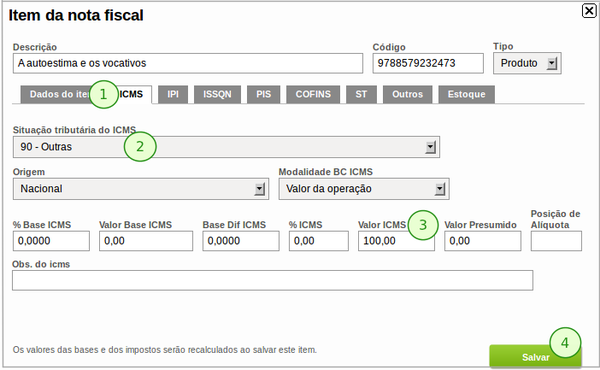Click the Descrição text field
600x370 pixels.
[188, 63]
